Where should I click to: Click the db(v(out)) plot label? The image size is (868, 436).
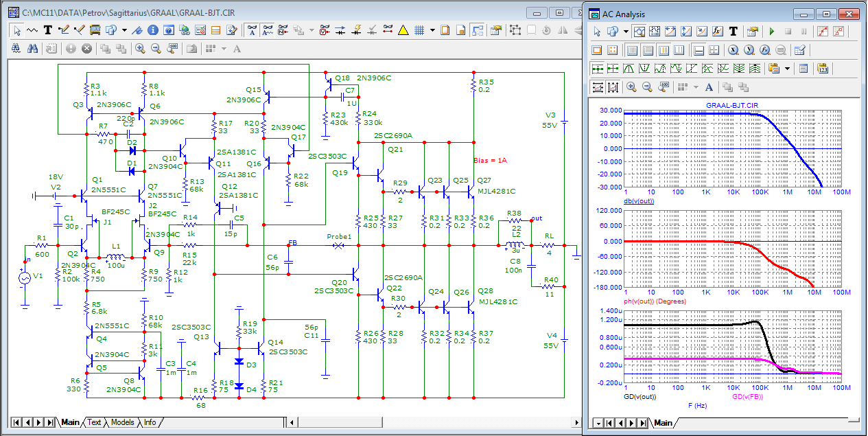coord(639,201)
